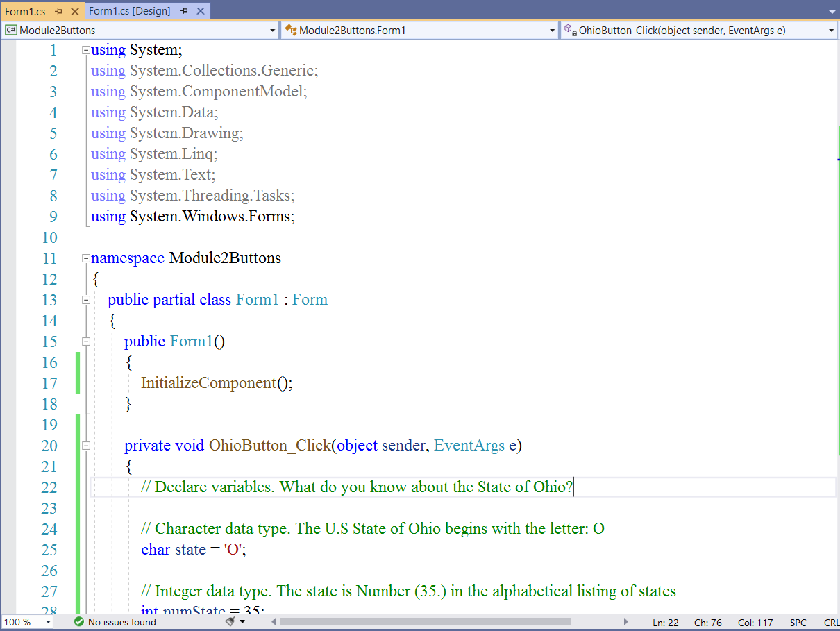Screen dimensions: 840x631
Task: Click the green No issues found check icon
Action: [x=79, y=622]
